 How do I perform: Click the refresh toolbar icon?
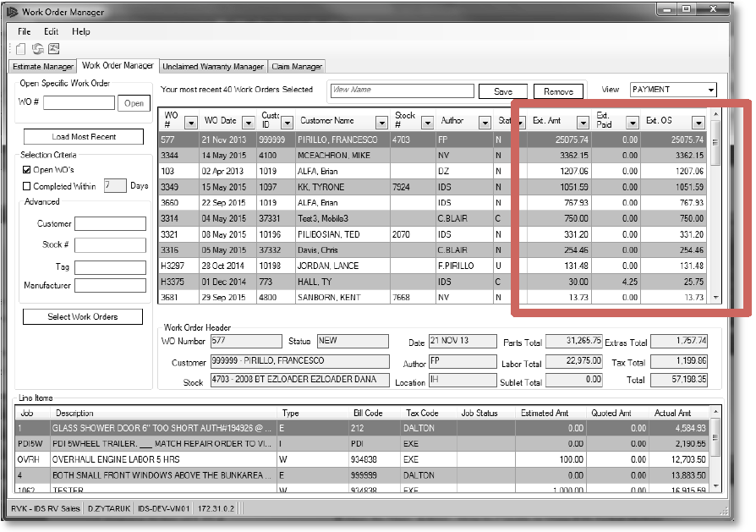point(37,49)
